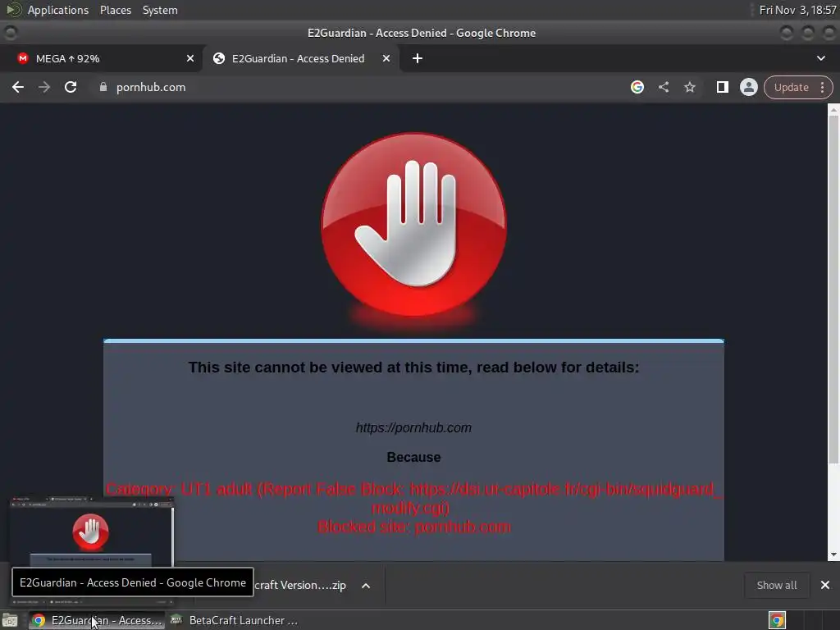Click the 'This site cannot be viewed' heading
The image size is (840, 630).
(x=413, y=367)
